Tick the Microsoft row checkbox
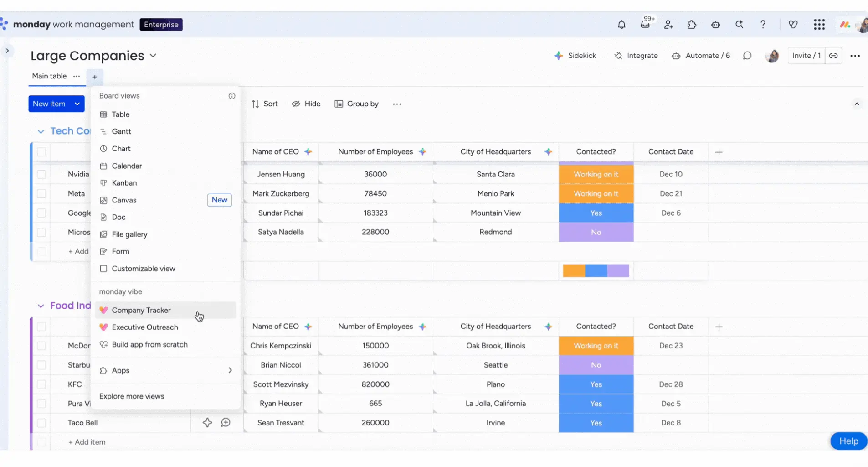Viewport: 868px width, 467px height. click(x=41, y=232)
